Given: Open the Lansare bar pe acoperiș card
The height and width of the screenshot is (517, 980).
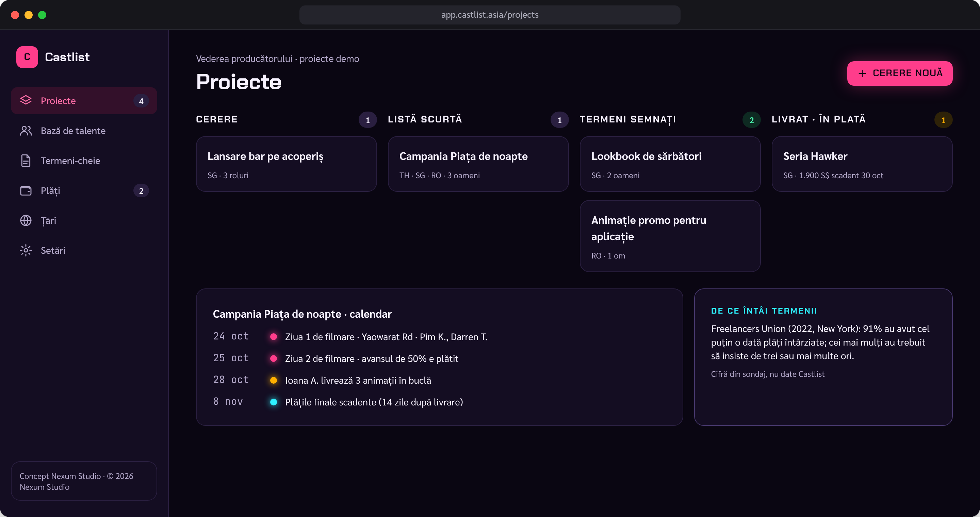Looking at the screenshot, I should [x=286, y=164].
